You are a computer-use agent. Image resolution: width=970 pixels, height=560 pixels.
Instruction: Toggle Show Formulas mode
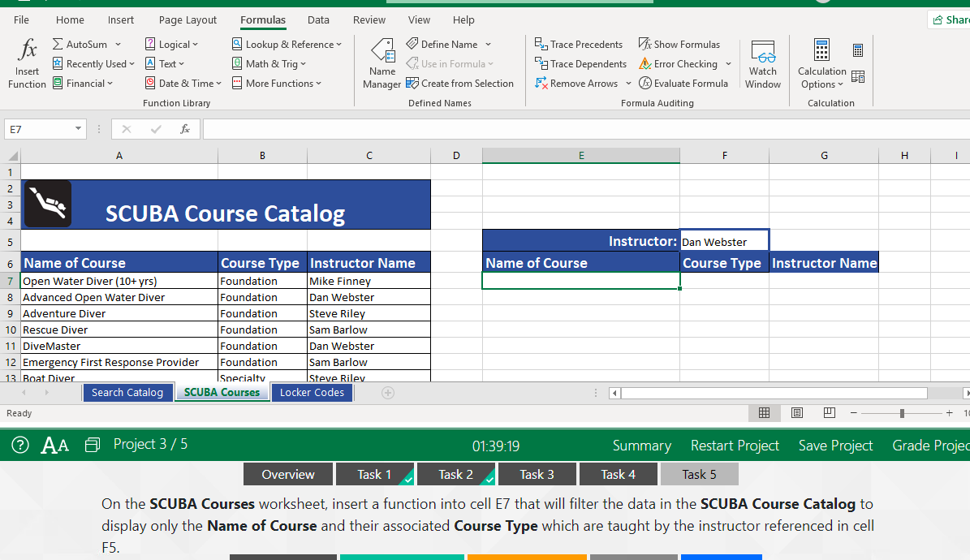(679, 44)
